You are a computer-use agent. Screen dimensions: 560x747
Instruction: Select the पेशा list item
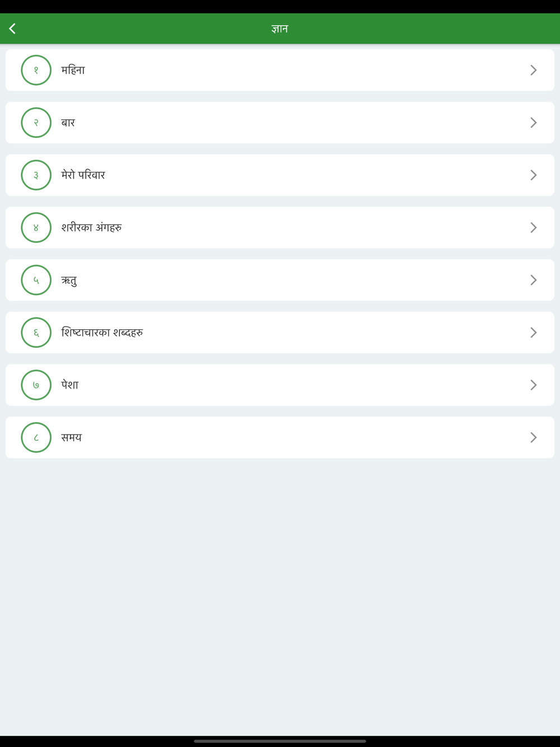point(70,385)
